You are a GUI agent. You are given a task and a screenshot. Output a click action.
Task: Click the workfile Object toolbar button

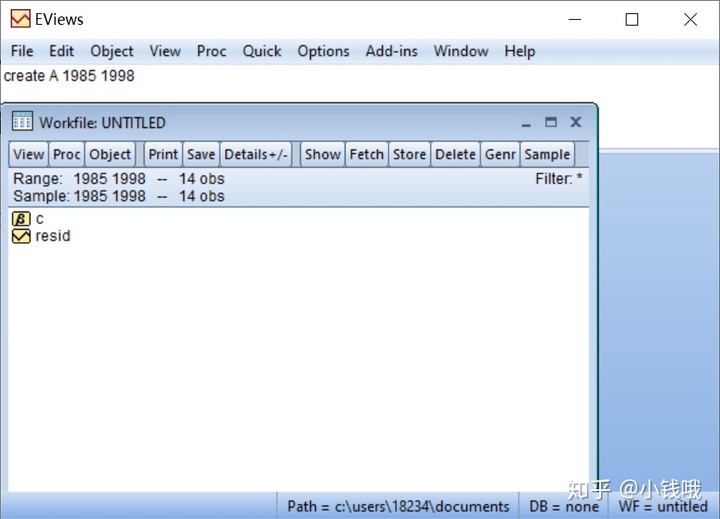(x=110, y=154)
